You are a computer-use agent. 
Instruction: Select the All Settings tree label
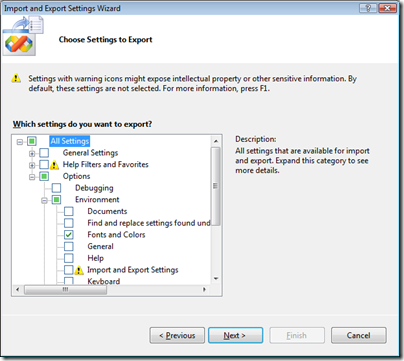coord(70,141)
